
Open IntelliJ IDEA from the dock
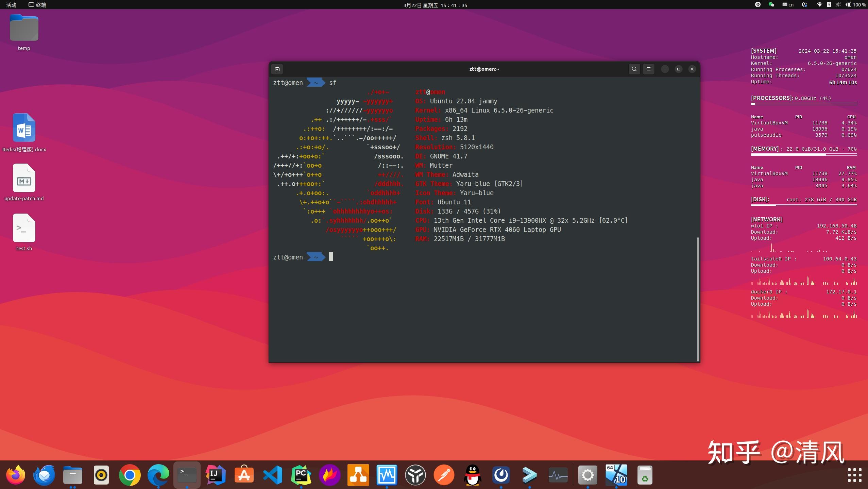click(x=215, y=475)
